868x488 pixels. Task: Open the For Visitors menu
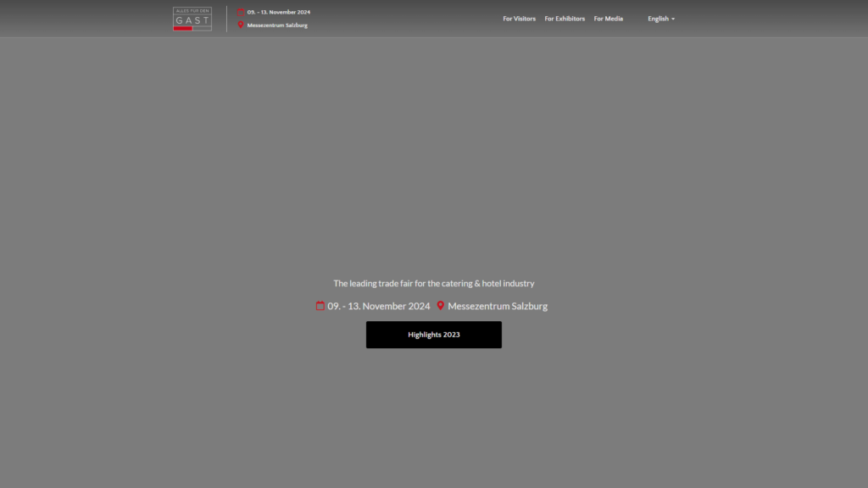click(x=520, y=19)
